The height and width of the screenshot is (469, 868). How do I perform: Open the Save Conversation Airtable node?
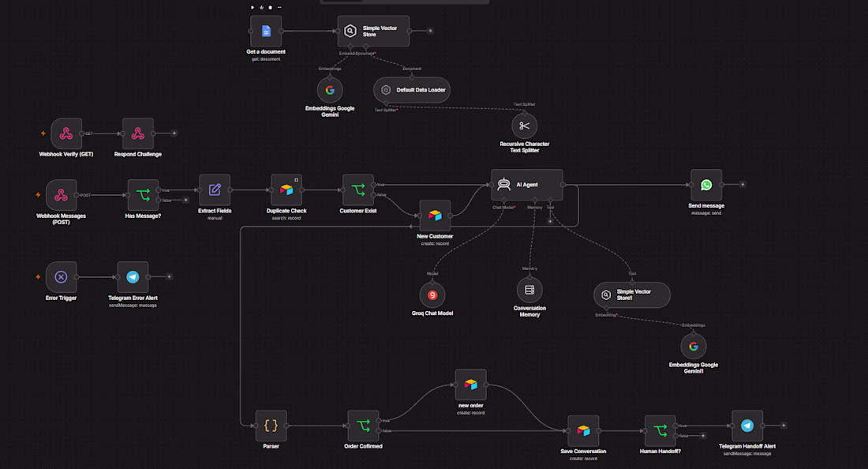pyautogui.click(x=583, y=431)
